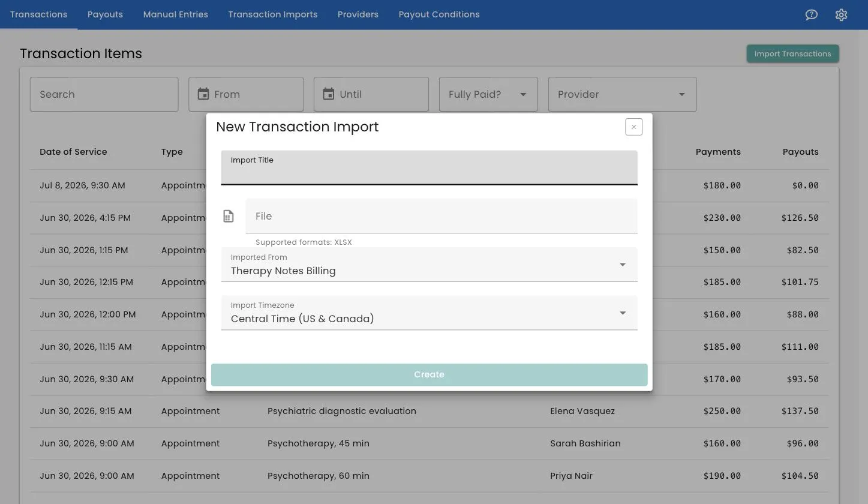868x504 pixels.
Task: Open the Provider filter dropdown
Action: (x=622, y=94)
